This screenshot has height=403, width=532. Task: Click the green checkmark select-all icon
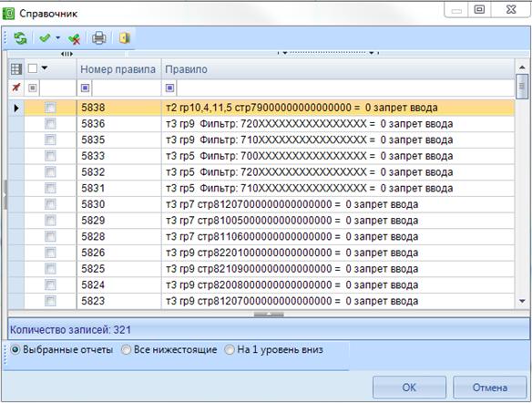pos(45,38)
